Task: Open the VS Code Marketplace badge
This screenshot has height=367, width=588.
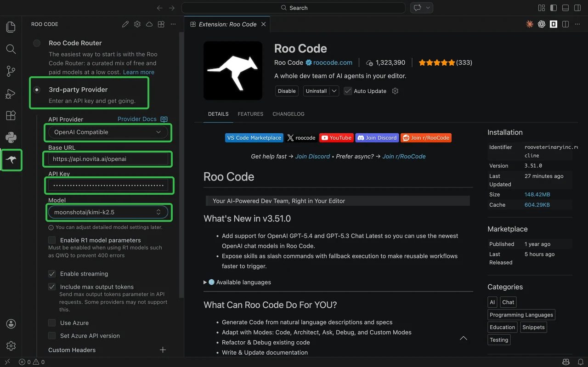Action: [254, 138]
